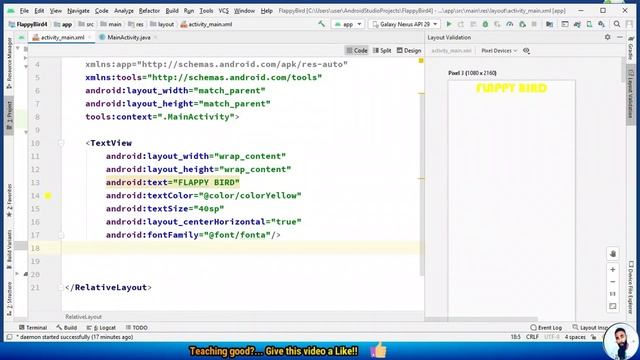Click the zoom to fit screen icon
The width and height of the screenshot is (640, 360).
tap(613, 306)
